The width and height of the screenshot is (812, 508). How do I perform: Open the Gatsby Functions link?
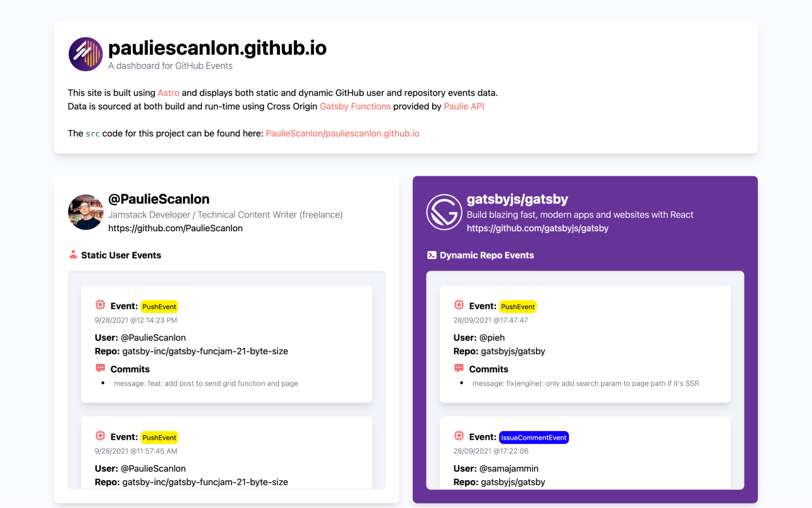tap(355, 106)
